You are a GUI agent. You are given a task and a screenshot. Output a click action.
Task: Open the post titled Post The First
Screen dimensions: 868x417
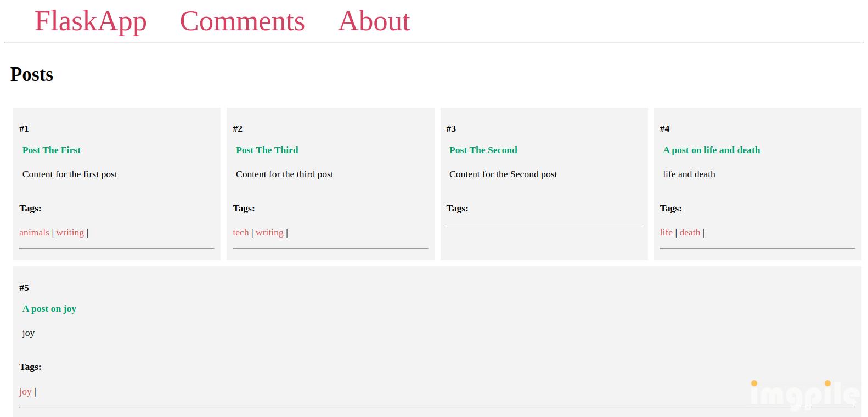pos(52,150)
